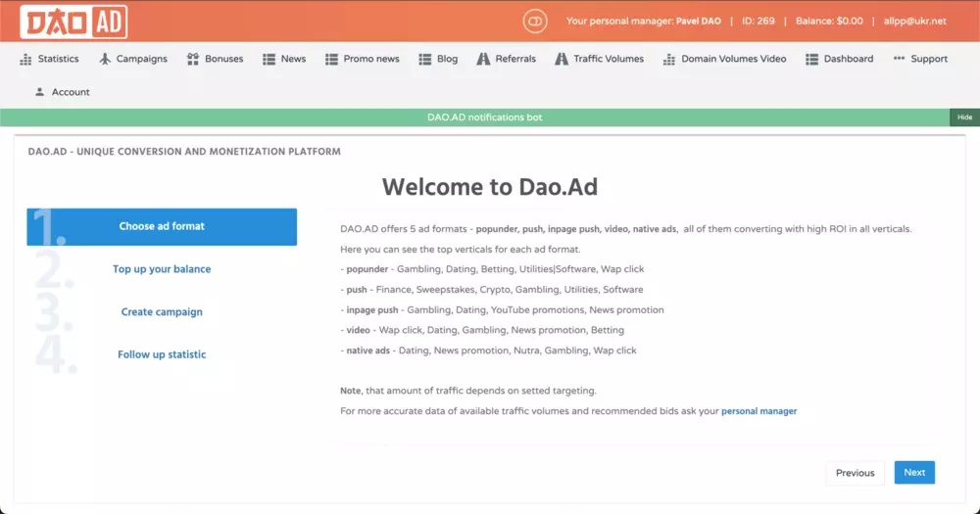The width and height of the screenshot is (980, 514).
Task: Open Promo news from navigation
Action: 363,59
